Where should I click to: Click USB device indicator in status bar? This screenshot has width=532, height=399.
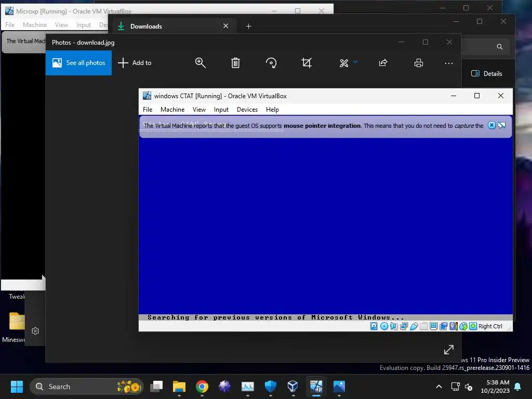[414, 326]
